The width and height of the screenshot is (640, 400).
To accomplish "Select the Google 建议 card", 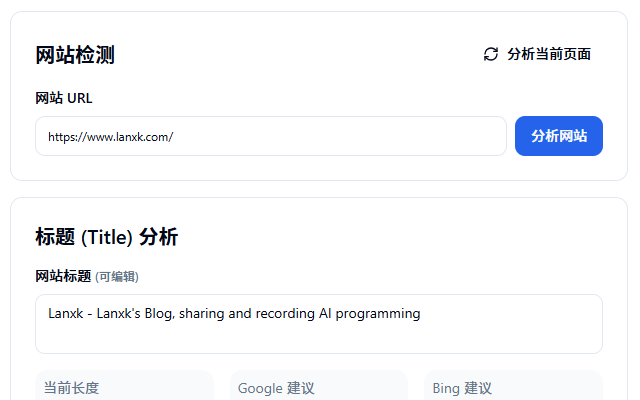I will (318, 387).
